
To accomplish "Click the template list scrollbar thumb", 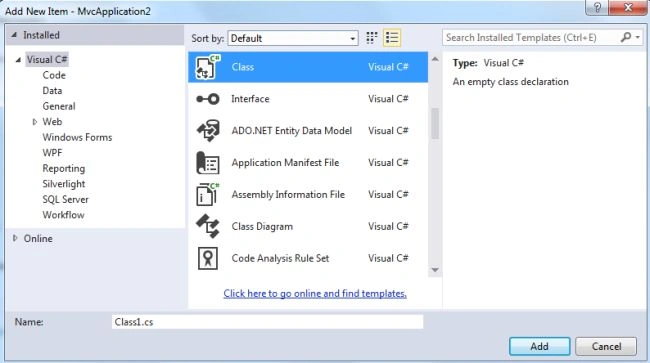I will (435, 123).
